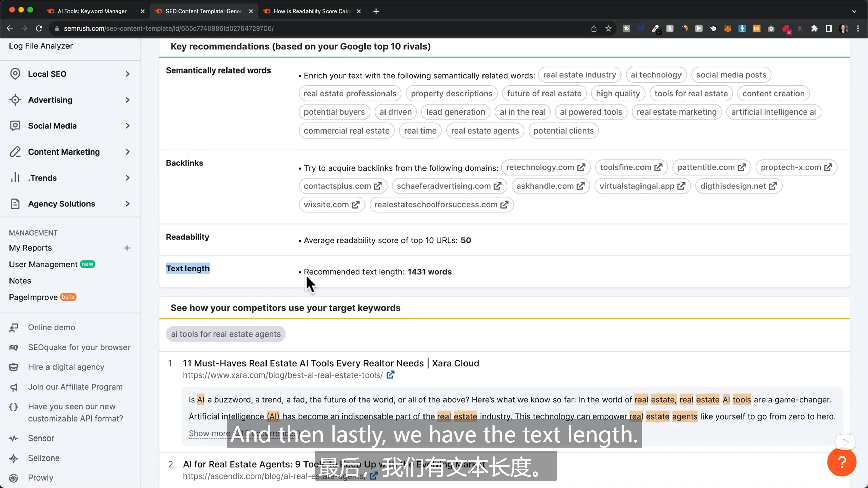Open the 11 Must-Haves Xara Cloud title

(x=331, y=363)
